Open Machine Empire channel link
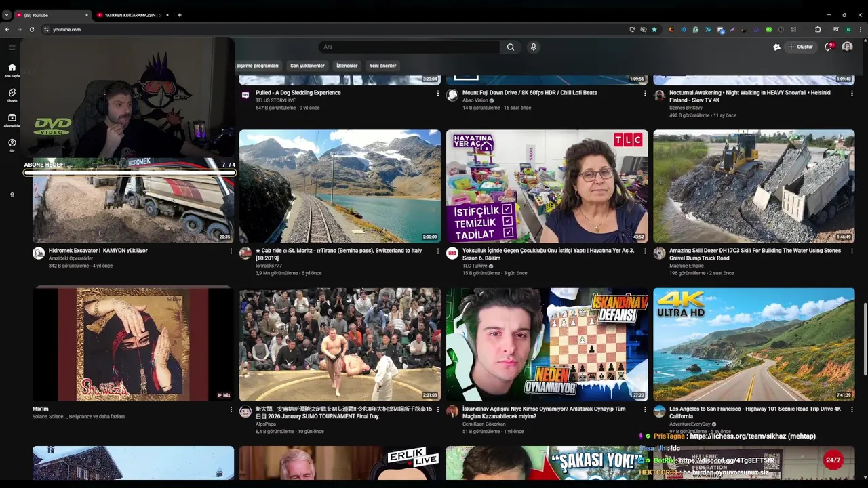 [686, 266]
